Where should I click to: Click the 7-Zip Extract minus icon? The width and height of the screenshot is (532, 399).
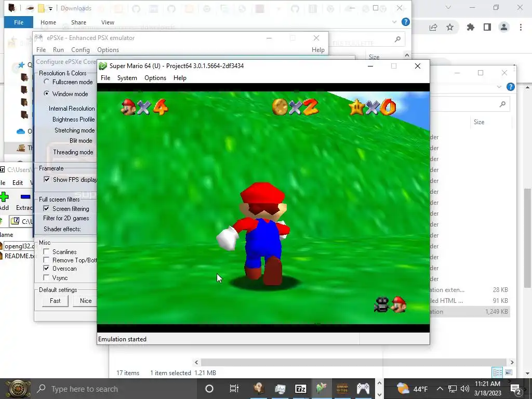pos(25,197)
